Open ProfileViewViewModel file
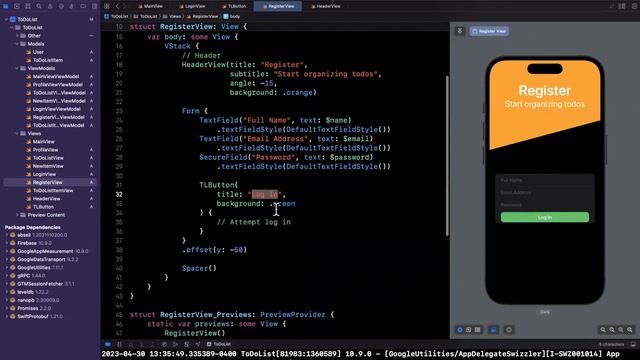Screen dimensions: 640x360 (x=58, y=84)
